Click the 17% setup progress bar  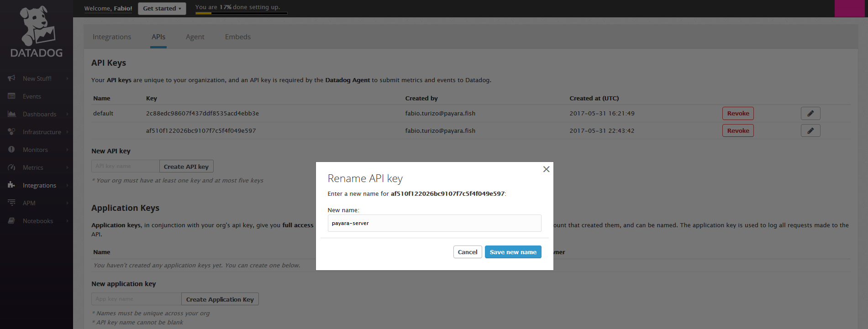pos(242,13)
